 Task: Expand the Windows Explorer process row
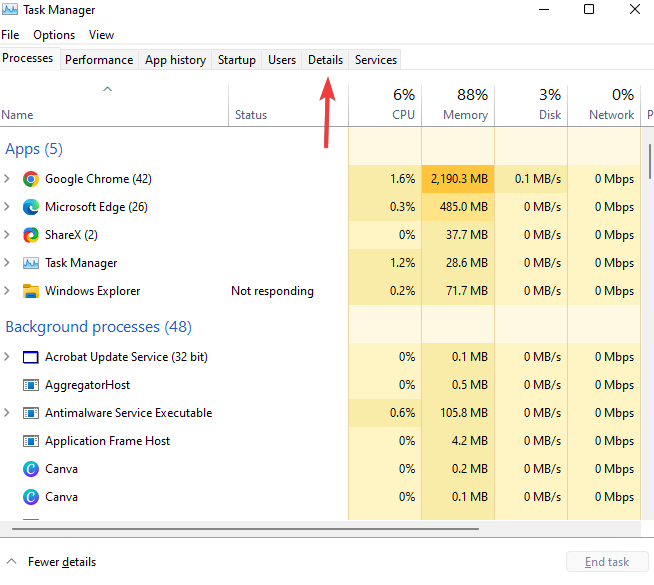point(7,291)
